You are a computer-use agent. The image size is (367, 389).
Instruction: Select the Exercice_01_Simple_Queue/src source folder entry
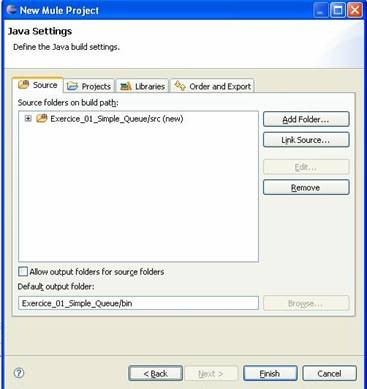(x=117, y=119)
